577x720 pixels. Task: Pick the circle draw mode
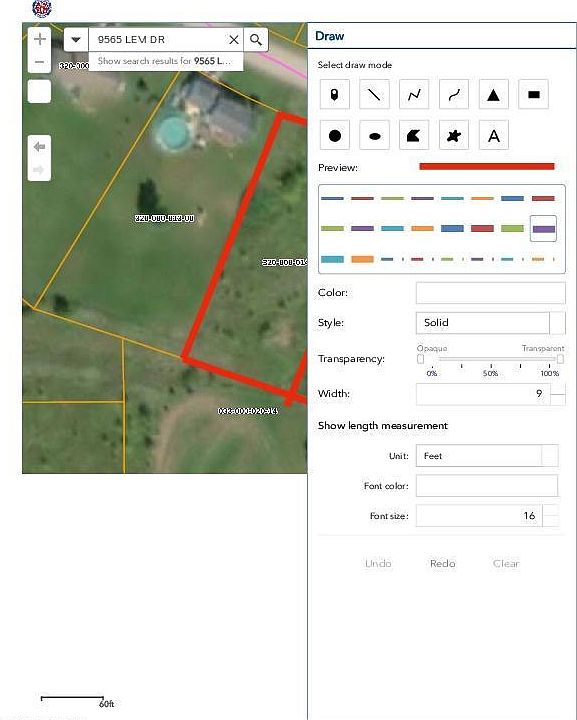click(334, 135)
